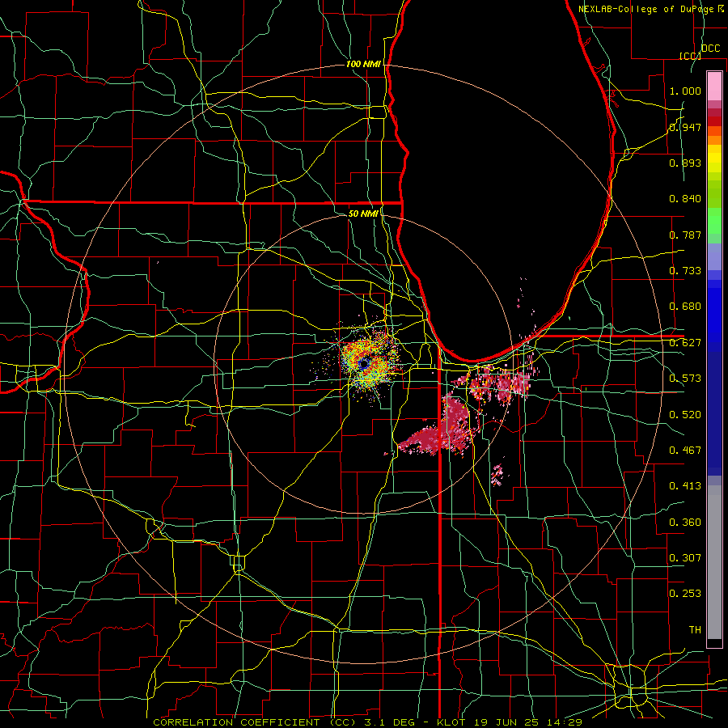Pick the bright green band in the color legend
This screenshot has height=728, width=728.
(x=714, y=221)
